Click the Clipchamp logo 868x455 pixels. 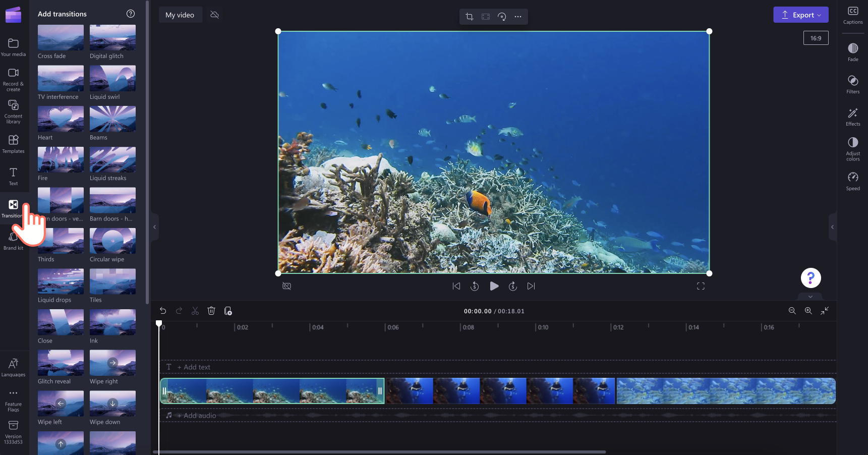(13, 15)
